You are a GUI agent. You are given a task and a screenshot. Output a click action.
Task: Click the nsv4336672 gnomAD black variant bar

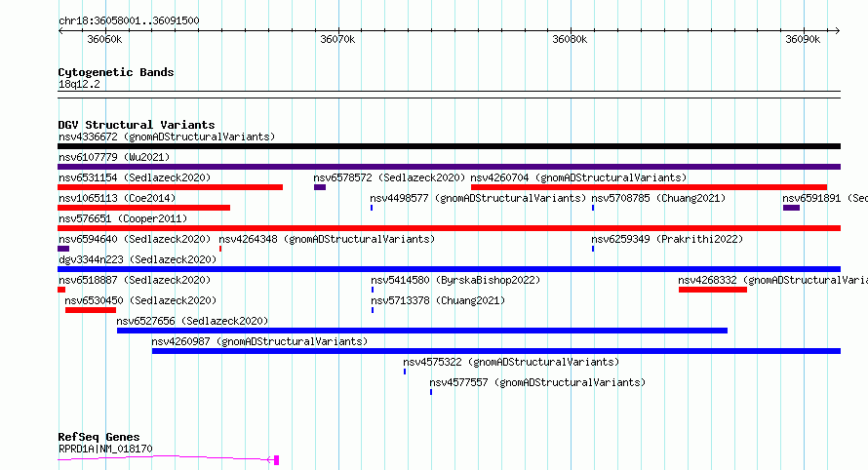(x=449, y=146)
